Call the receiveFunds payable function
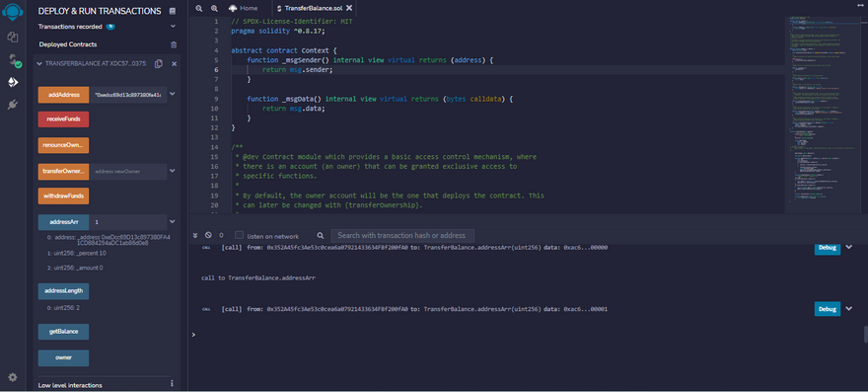This screenshot has width=868, height=392. (x=63, y=119)
